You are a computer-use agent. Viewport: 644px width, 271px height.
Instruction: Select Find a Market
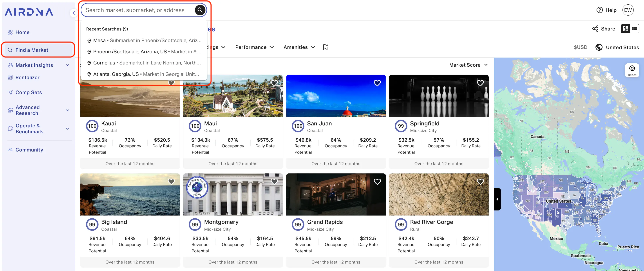tap(38, 50)
